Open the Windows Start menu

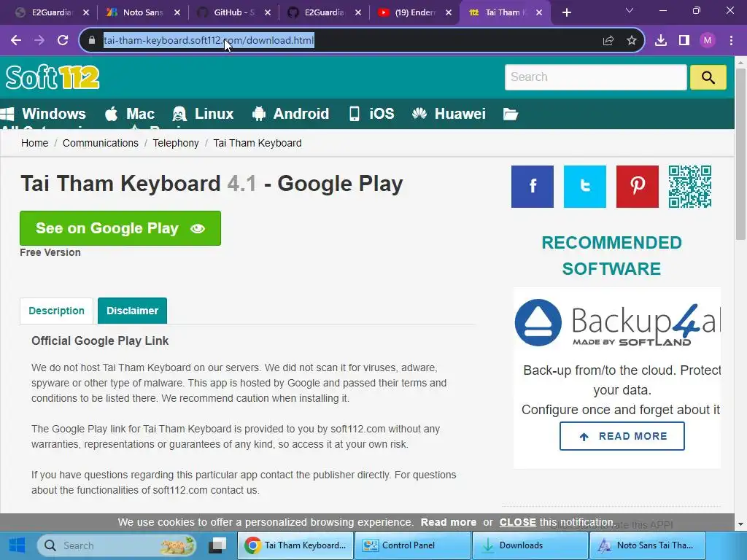17,545
